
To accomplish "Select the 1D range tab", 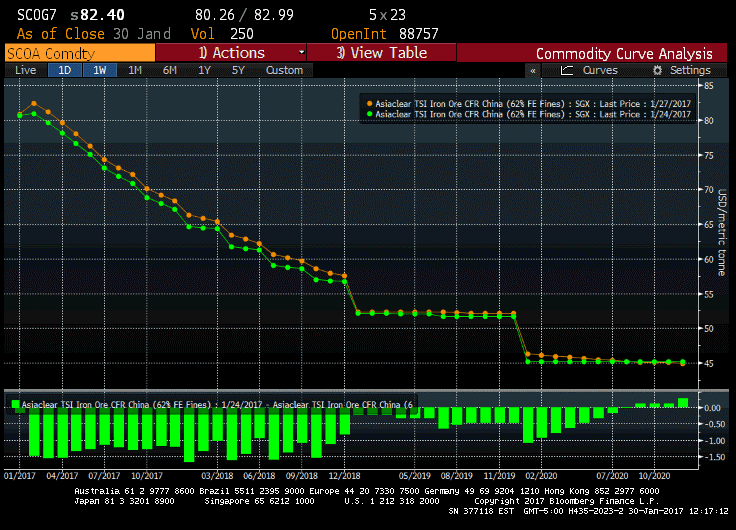I will pos(64,70).
